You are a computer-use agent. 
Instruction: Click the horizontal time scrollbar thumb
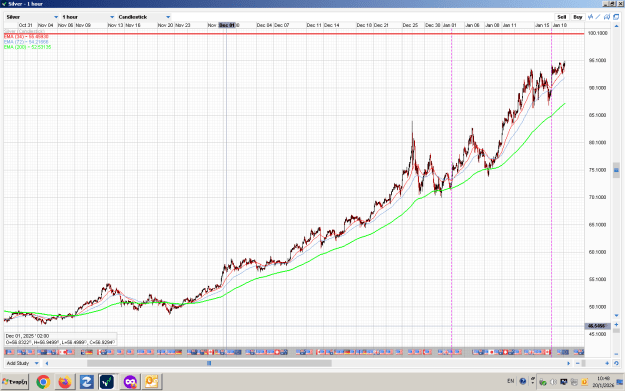(x=209, y=363)
